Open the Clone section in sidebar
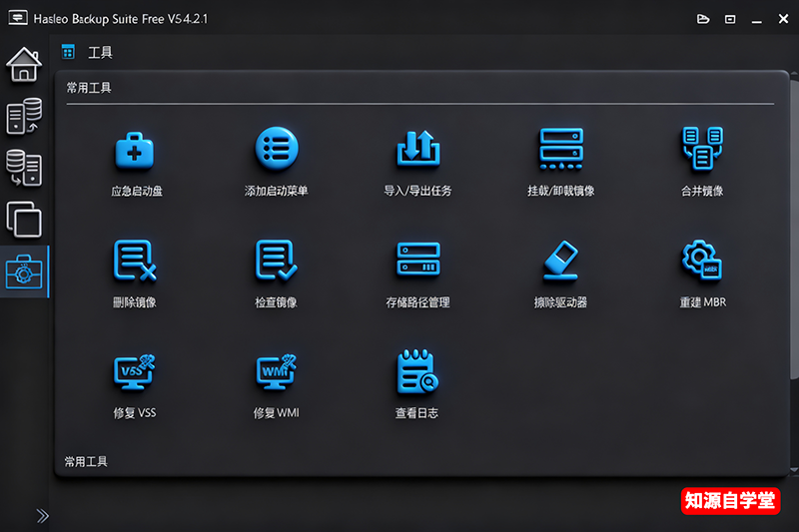799x532 pixels. tap(24, 220)
